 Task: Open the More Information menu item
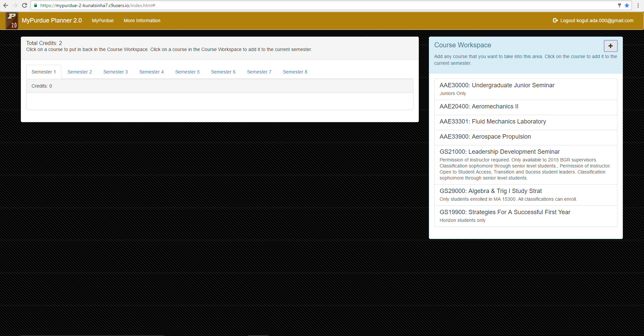[x=142, y=20]
